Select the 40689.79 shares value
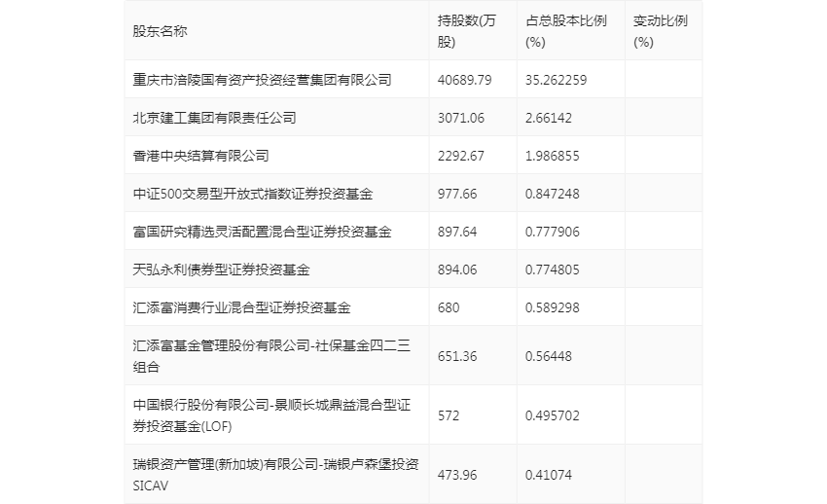This screenshot has width=827, height=504. pos(465,80)
